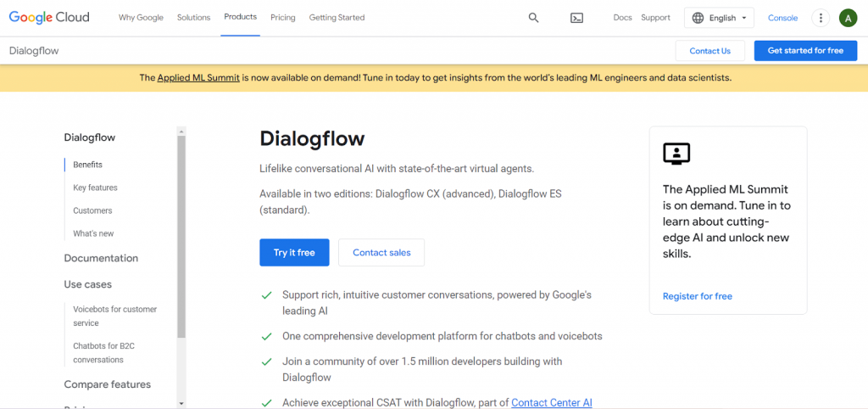Click 'Available in two editions' text
The height and width of the screenshot is (409, 868).
pyautogui.click(x=411, y=202)
